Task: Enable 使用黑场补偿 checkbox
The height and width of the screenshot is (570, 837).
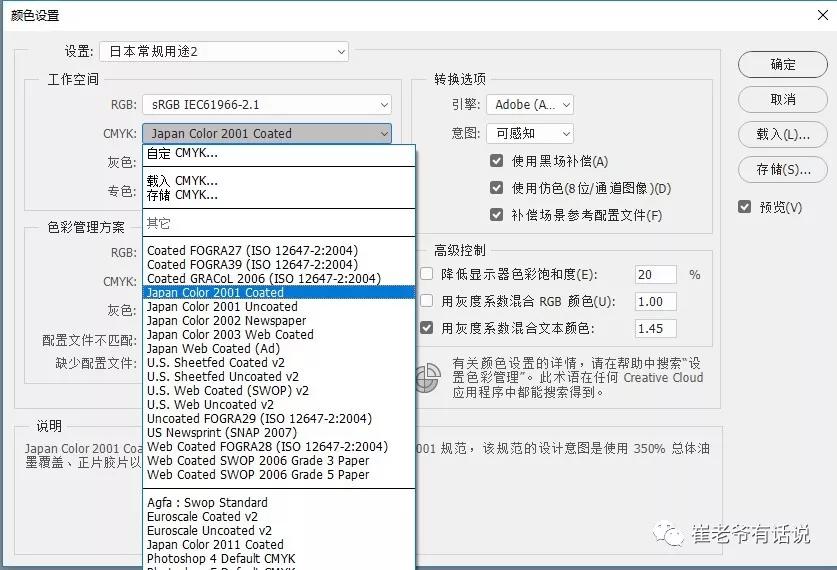Action: (x=496, y=161)
